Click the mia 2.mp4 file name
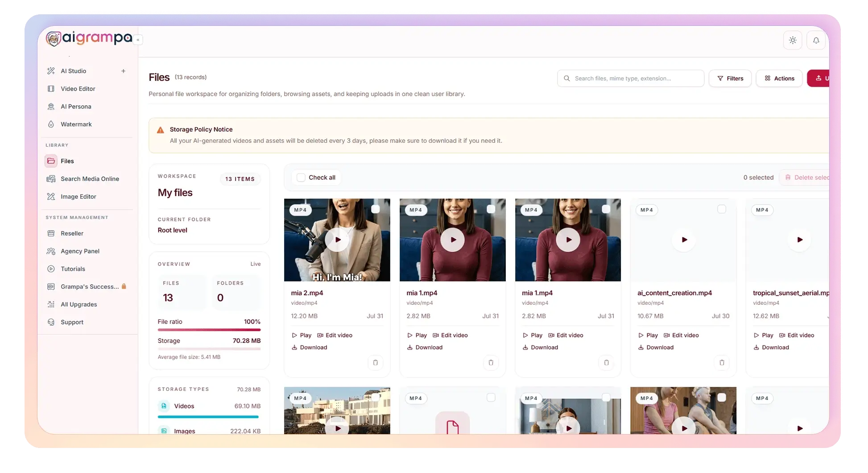Viewport: 868px width, 473px height. coord(307,293)
